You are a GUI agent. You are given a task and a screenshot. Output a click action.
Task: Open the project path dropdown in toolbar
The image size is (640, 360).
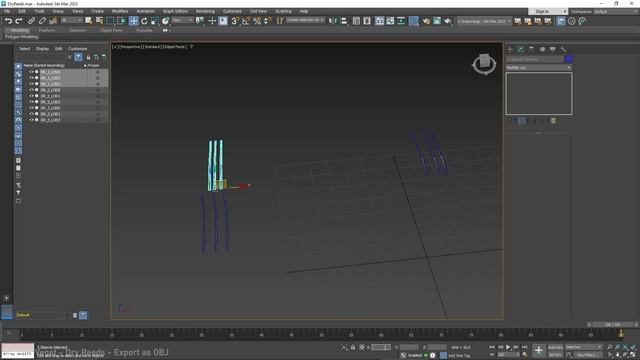(x=484, y=21)
